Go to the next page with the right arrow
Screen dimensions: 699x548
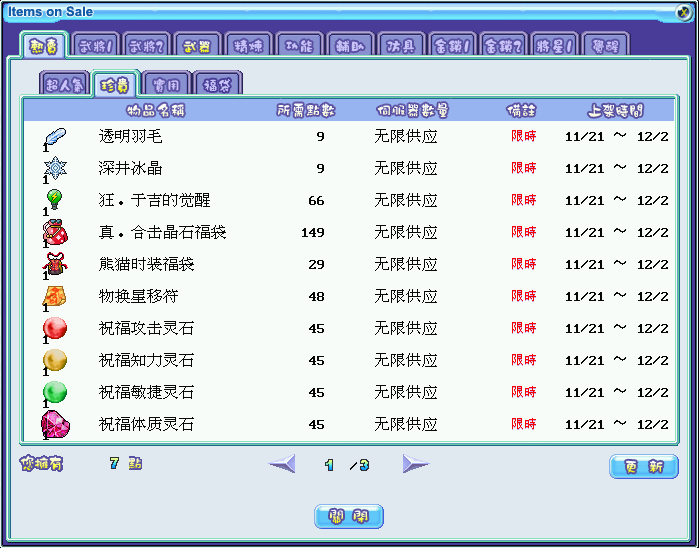415,464
